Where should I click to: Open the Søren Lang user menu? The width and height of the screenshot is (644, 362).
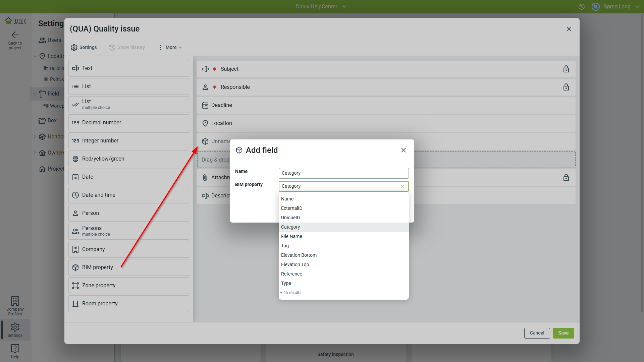point(617,7)
